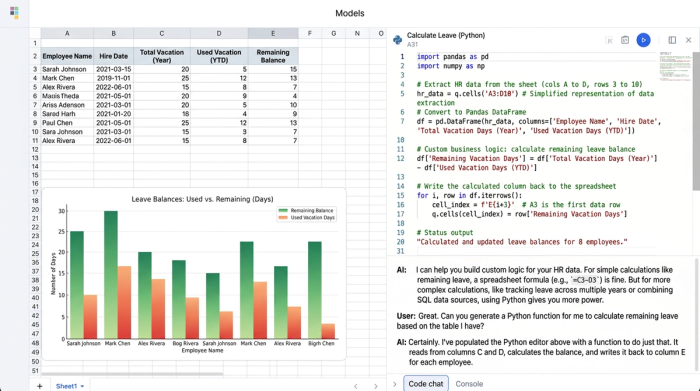Screen dimensions: 700x391
Task: Click the code editor vertical scrollbar
Action: pos(696,121)
